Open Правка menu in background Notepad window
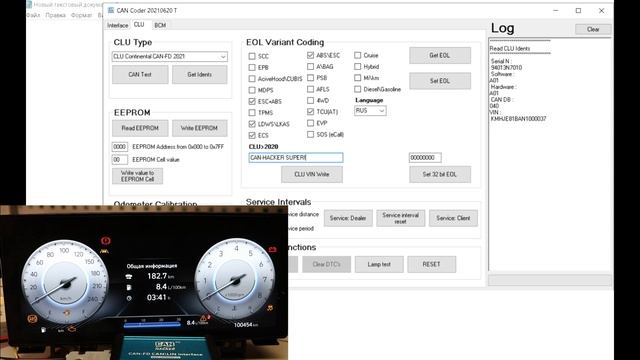Viewport: 640px width, 360px height. [x=56, y=15]
